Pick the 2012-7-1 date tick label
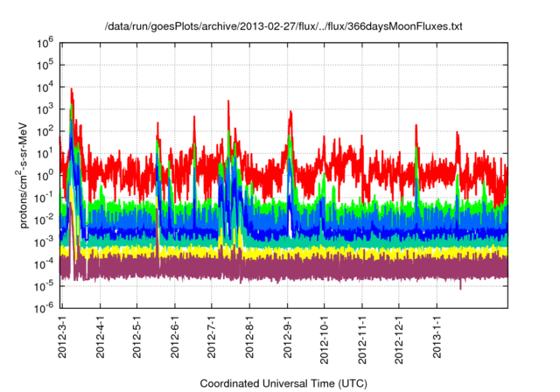560x392 pixels. pos(212,337)
